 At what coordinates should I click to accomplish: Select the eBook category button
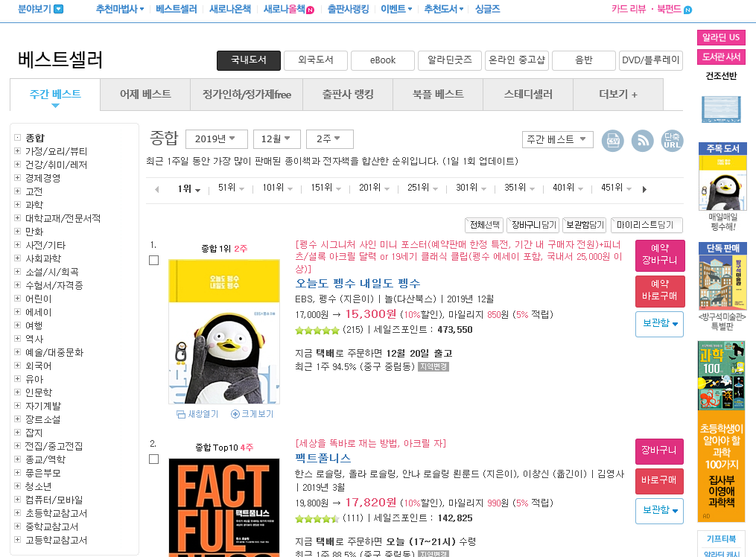(x=383, y=60)
